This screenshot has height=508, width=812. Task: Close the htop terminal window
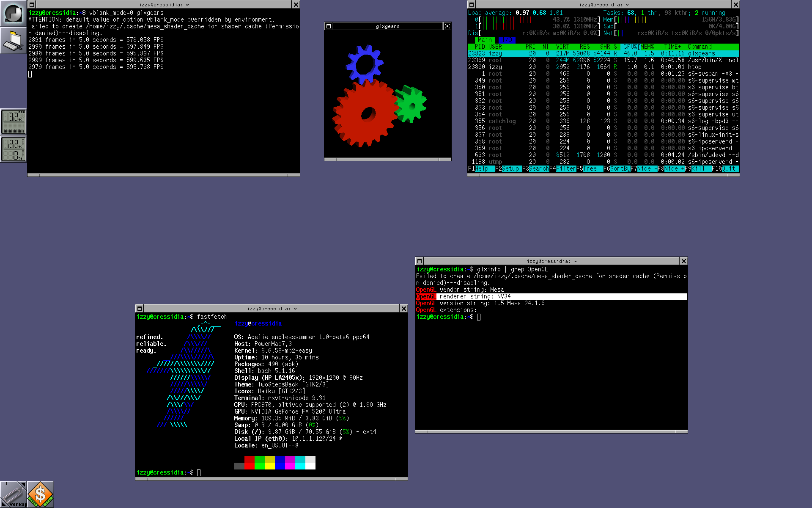pos(735,5)
